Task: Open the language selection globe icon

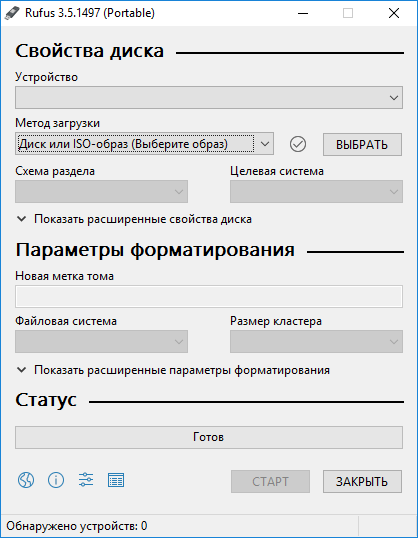Action: pos(26,480)
